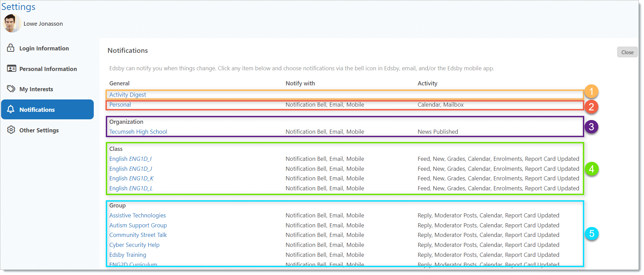Open Assistive Technologies group notifications
644x275 pixels.
(137, 215)
